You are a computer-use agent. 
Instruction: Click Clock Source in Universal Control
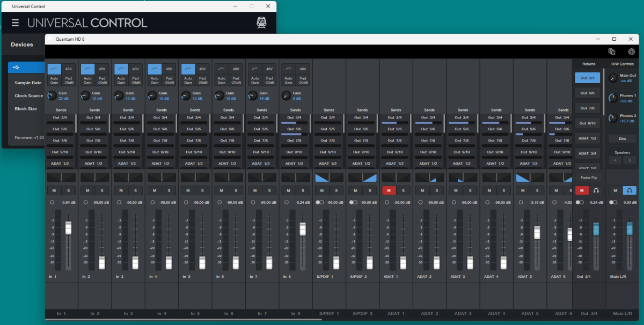coord(29,96)
